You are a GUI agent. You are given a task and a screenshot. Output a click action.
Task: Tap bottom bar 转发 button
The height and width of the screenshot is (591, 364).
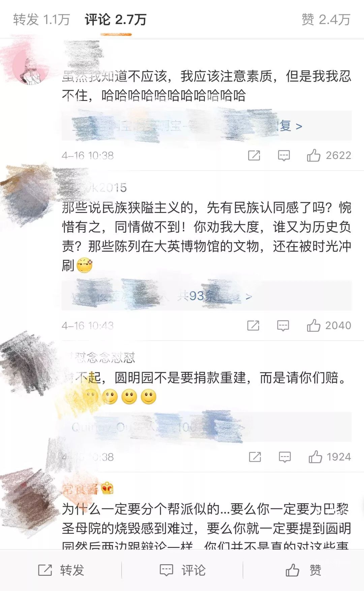coord(61,570)
